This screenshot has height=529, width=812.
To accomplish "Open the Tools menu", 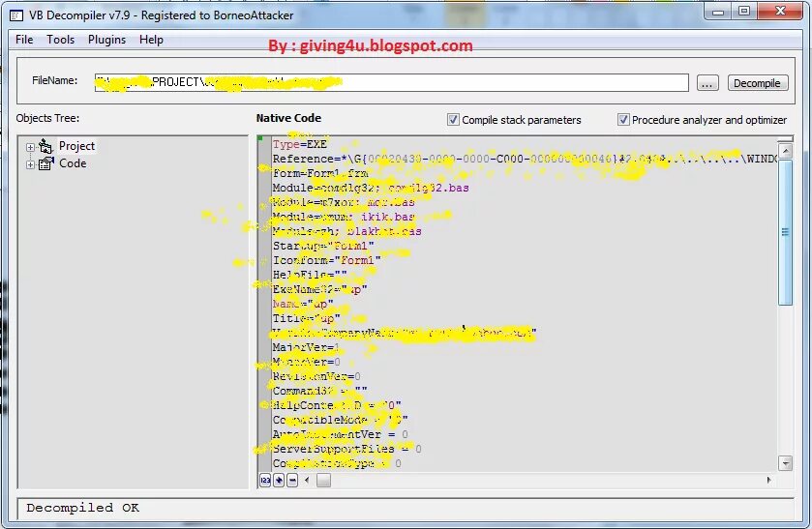I will coord(61,40).
